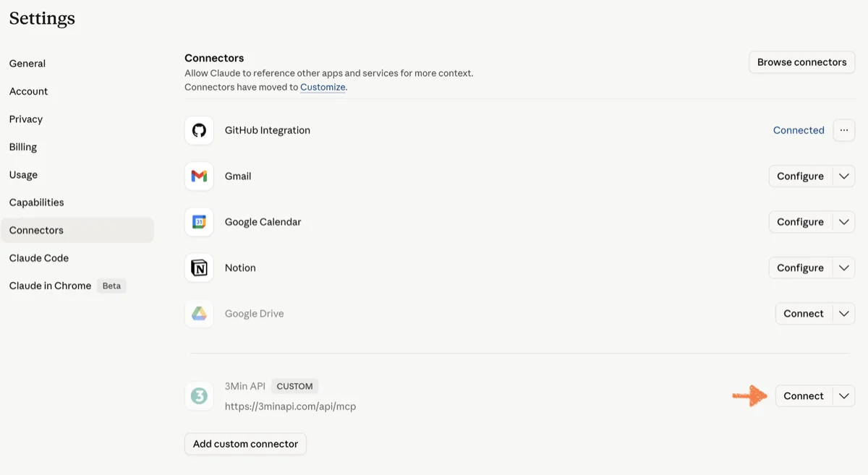Expand the Google Drive Connect dropdown arrow

click(x=843, y=314)
